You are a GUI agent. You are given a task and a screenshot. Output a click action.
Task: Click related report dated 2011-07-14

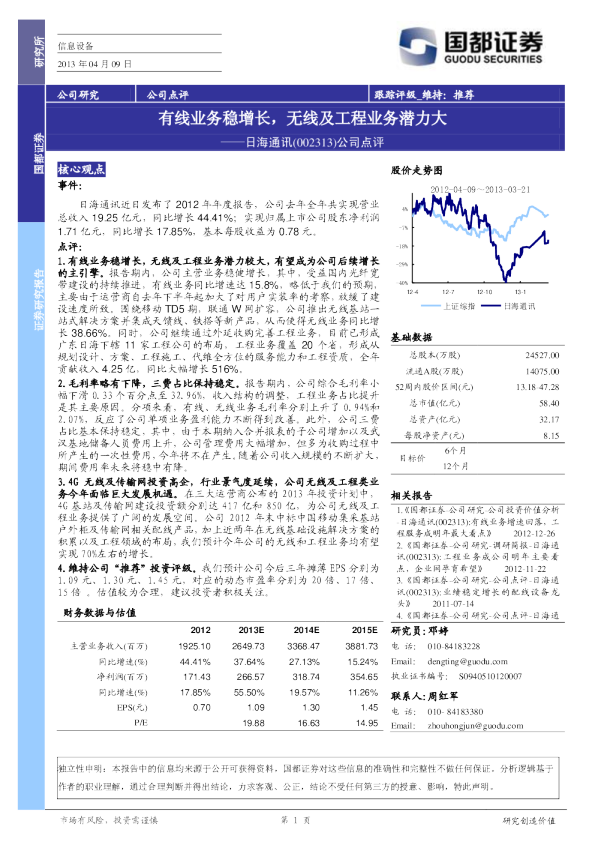pos(478,592)
